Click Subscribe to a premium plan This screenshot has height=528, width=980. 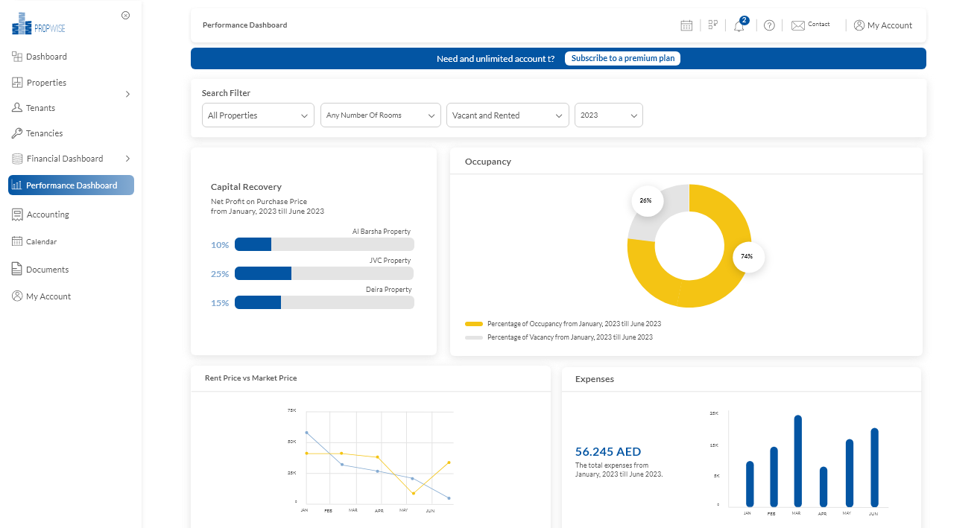(622, 58)
